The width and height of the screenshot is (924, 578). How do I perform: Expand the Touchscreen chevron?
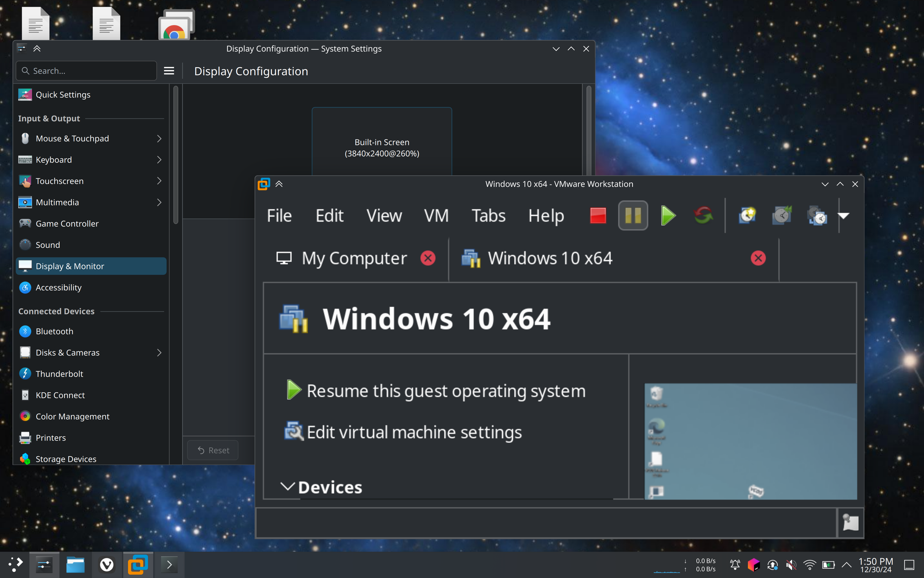coord(159,181)
